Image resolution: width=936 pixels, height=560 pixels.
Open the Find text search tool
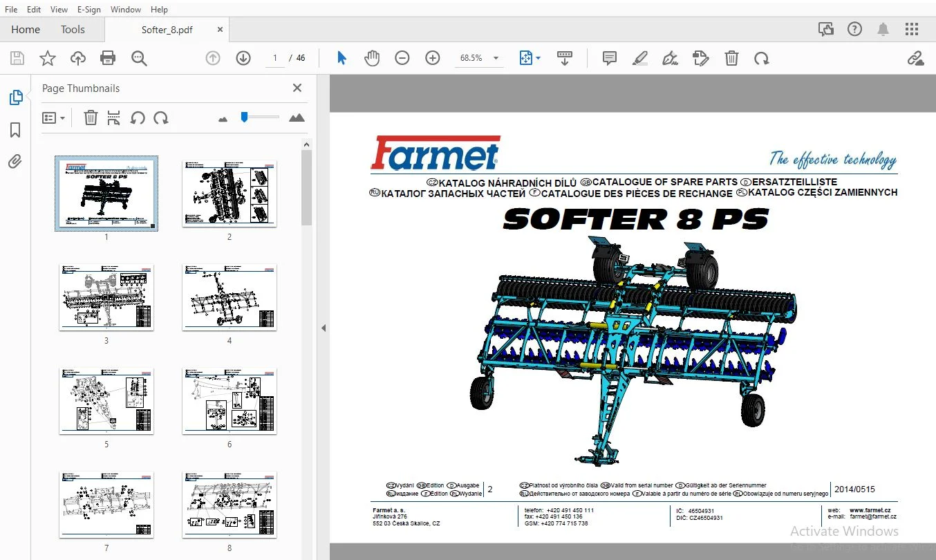139,59
